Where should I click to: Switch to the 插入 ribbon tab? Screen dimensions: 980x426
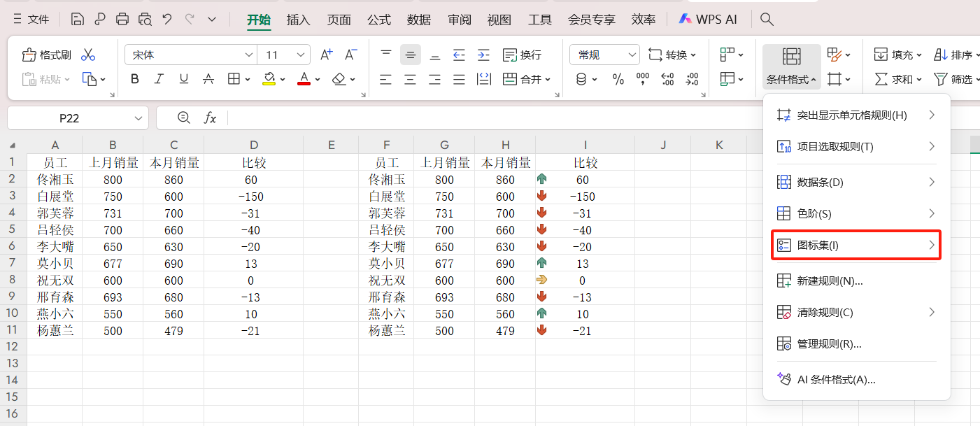click(299, 20)
